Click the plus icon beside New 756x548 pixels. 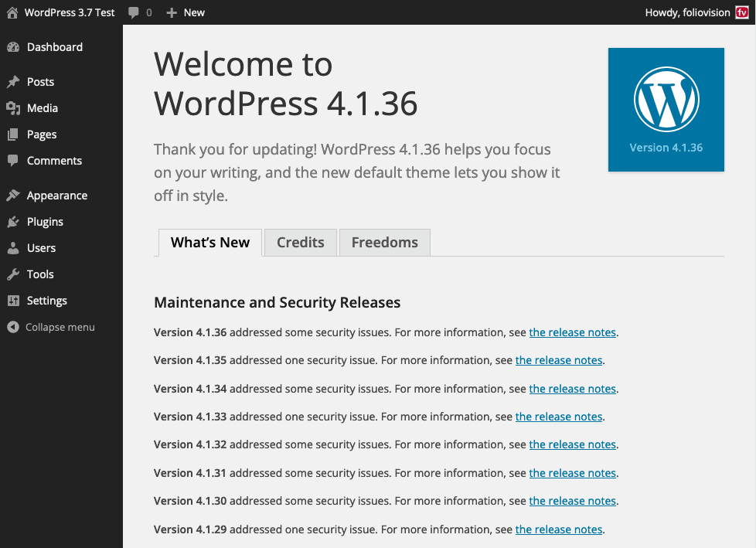click(171, 13)
